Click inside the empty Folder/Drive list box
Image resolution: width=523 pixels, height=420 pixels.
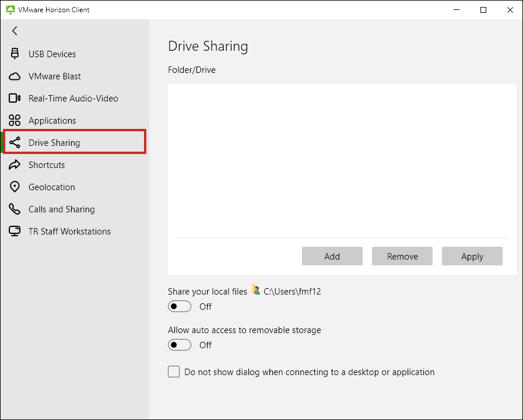(342, 160)
